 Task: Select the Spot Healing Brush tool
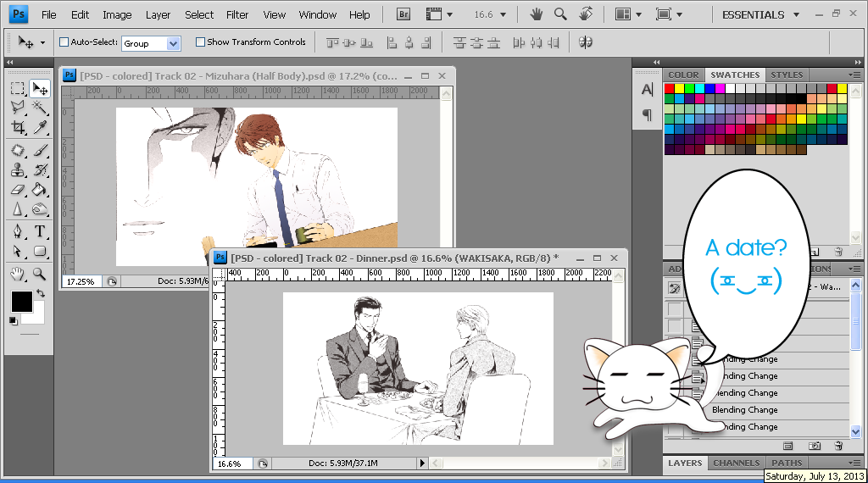(18, 150)
